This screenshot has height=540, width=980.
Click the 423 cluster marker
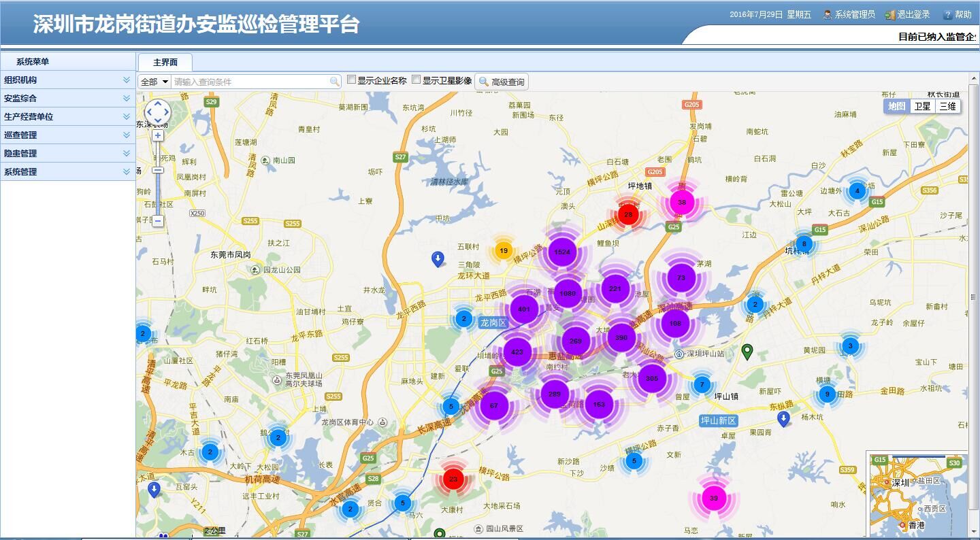coord(517,352)
